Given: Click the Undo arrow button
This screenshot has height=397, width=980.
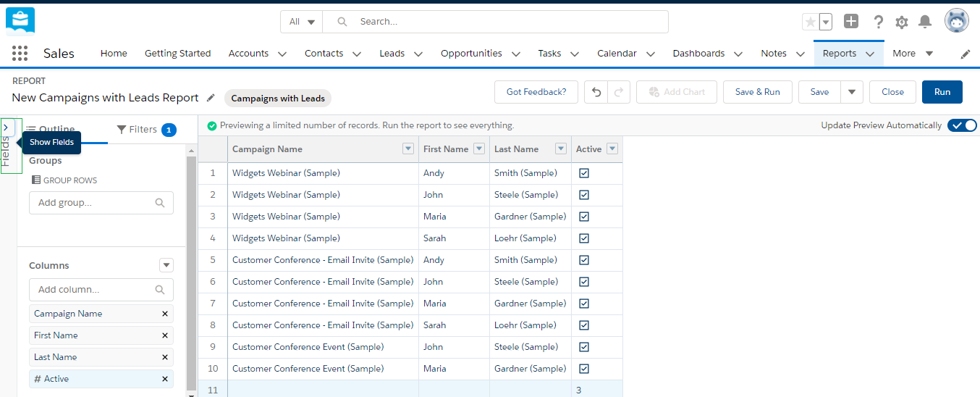Looking at the screenshot, I should coord(595,92).
